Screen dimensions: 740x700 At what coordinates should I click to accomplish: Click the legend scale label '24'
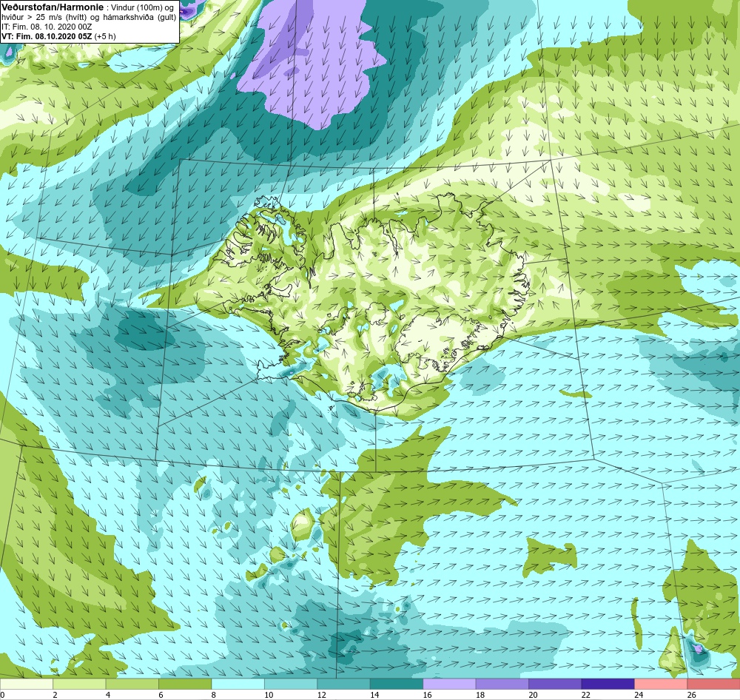(639, 694)
